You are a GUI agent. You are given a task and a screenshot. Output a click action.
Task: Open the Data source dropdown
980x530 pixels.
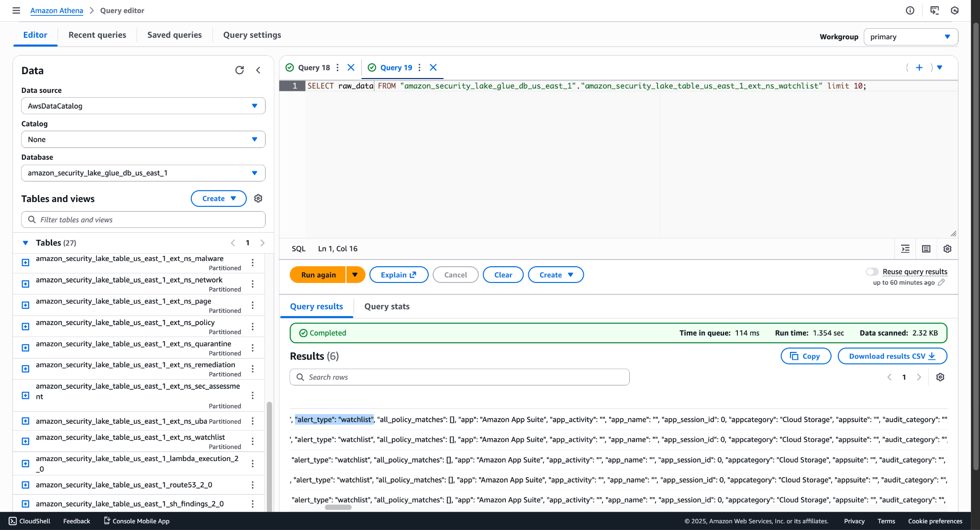coord(143,106)
